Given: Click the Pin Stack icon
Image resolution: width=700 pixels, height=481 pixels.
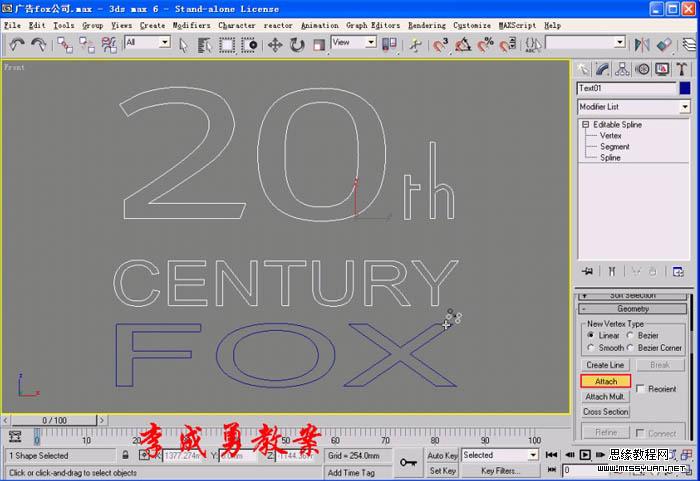Looking at the screenshot, I should (x=588, y=271).
